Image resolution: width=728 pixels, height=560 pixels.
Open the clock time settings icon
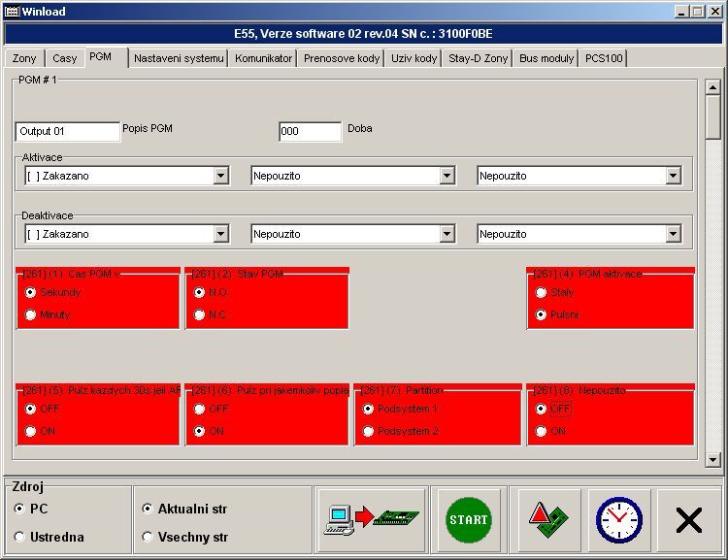618,520
